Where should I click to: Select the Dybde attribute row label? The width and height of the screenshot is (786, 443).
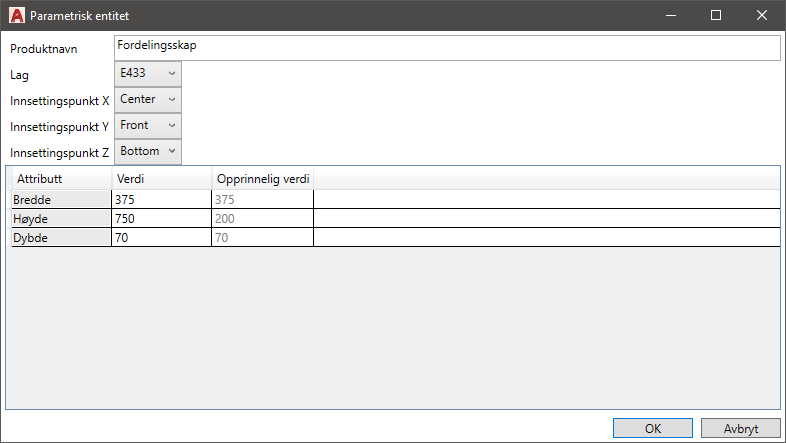coord(59,238)
